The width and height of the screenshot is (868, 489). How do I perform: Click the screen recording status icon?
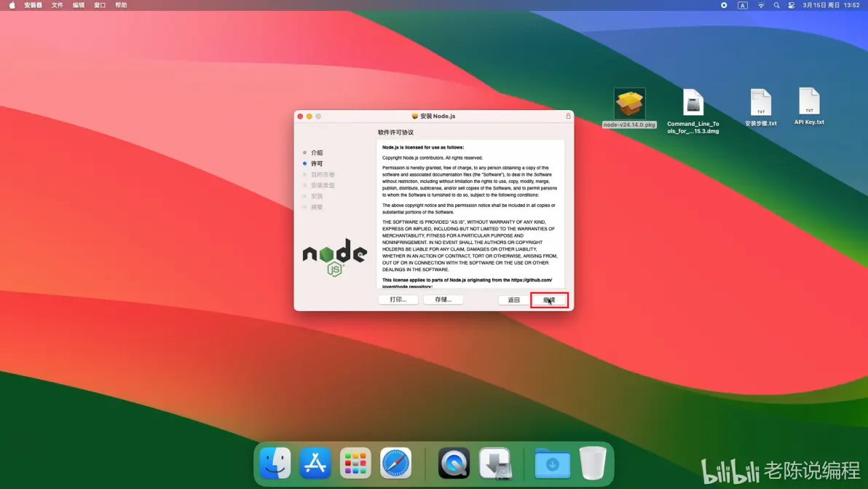coord(724,5)
